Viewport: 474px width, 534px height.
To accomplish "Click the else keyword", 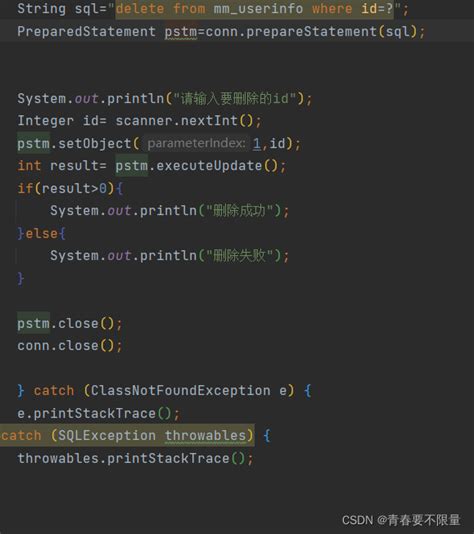I will (x=41, y=233).
